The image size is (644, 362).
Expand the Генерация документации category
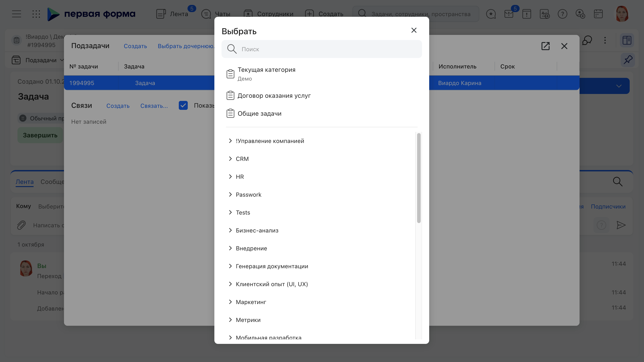coord(230,266)
